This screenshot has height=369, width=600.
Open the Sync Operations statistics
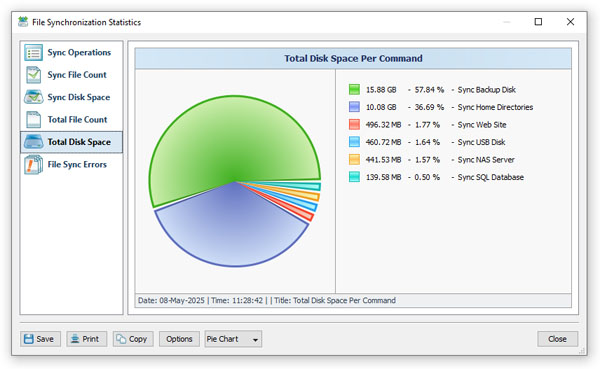click(x=72, y=53)
